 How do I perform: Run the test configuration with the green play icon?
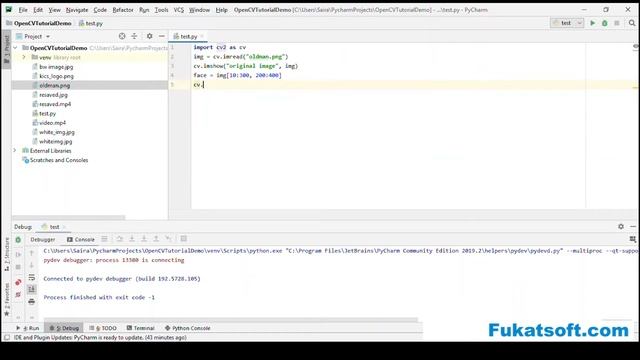[593, 23]
